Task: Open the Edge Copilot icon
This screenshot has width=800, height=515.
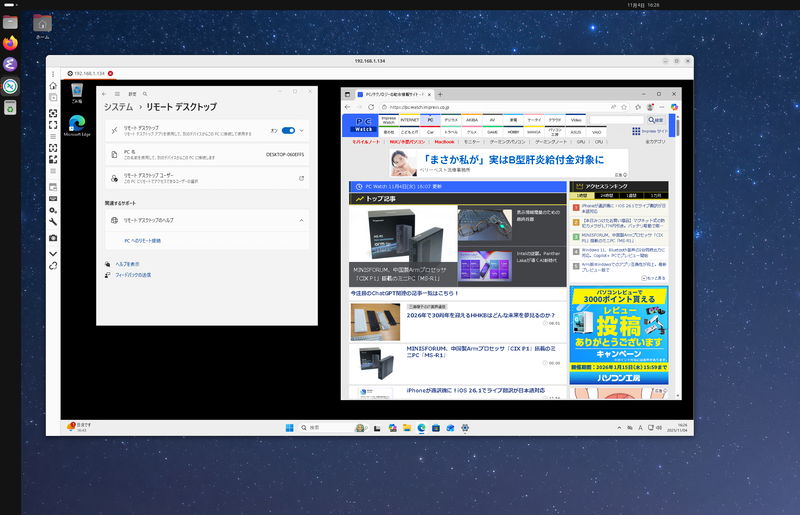Action: [674, 107]
